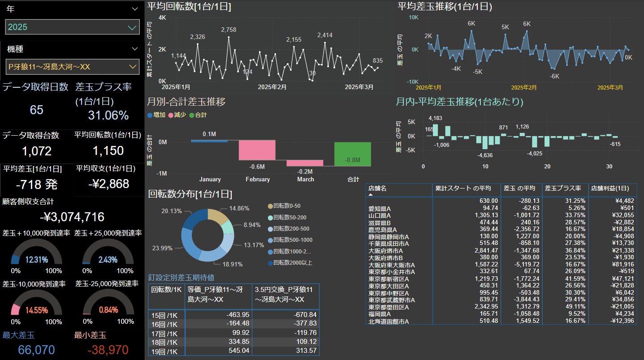Select the 回転数500-1000 legend marker
The image size is (644, 360).
click(270, 240)
